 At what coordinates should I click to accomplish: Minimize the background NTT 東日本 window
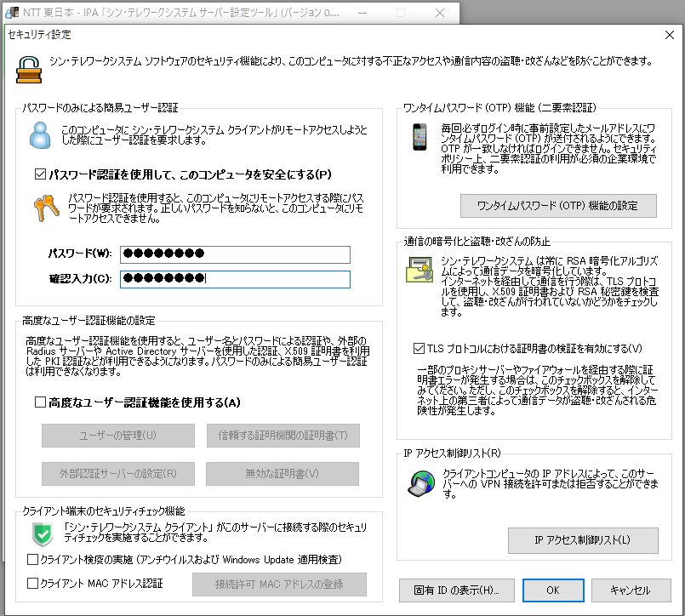tap(362, 13)
